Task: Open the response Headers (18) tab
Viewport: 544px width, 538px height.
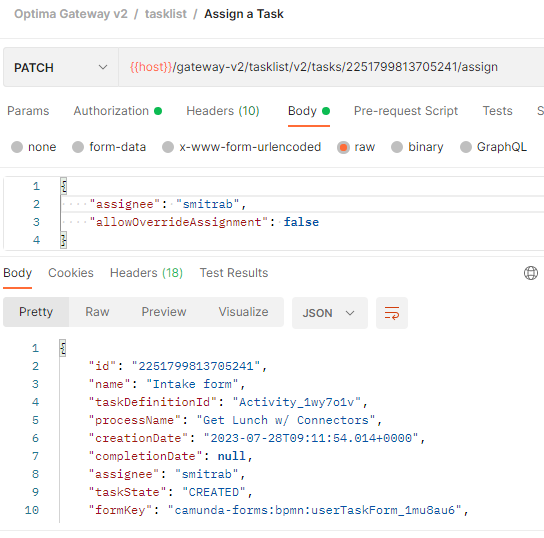Action: (x=146, y=273)
